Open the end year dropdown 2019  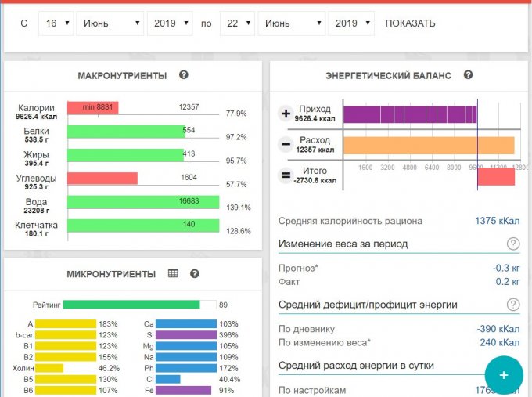[x=351, y=23]
